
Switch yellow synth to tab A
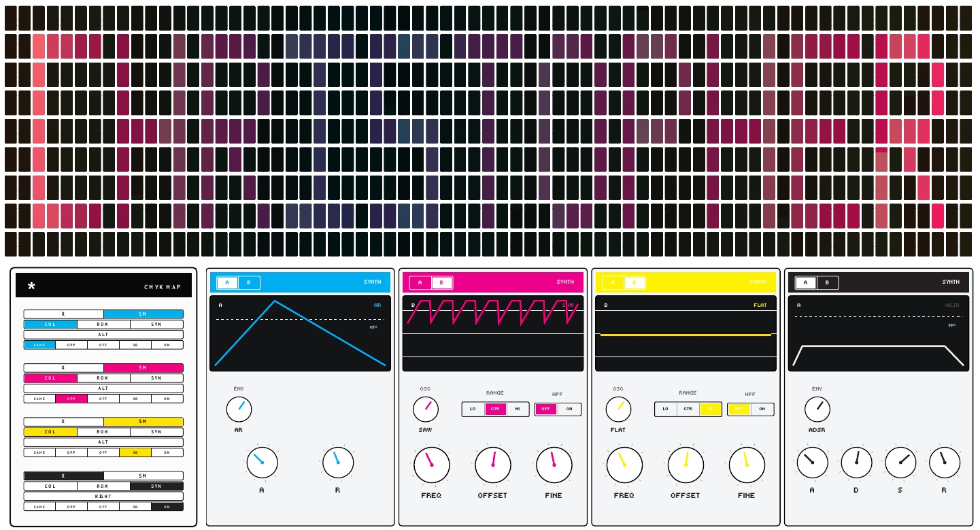tap(613, 282)
